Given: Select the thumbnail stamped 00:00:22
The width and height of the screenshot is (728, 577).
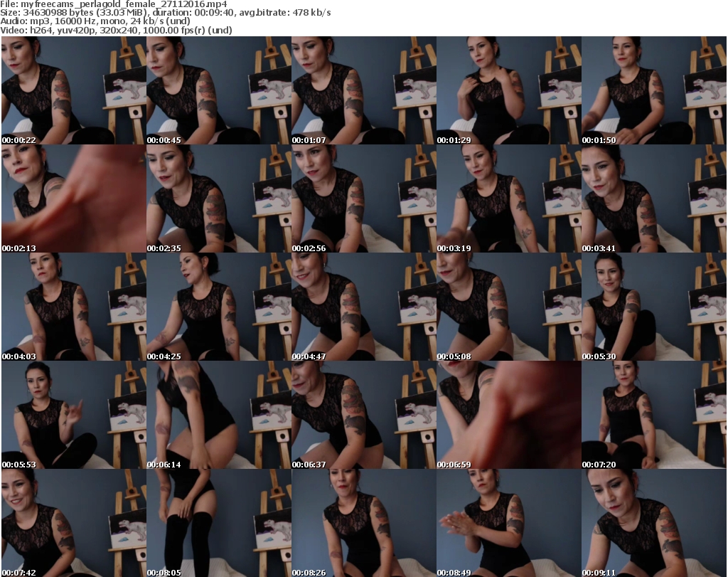Looking at the screenshot, I should [x=74, y=90].
